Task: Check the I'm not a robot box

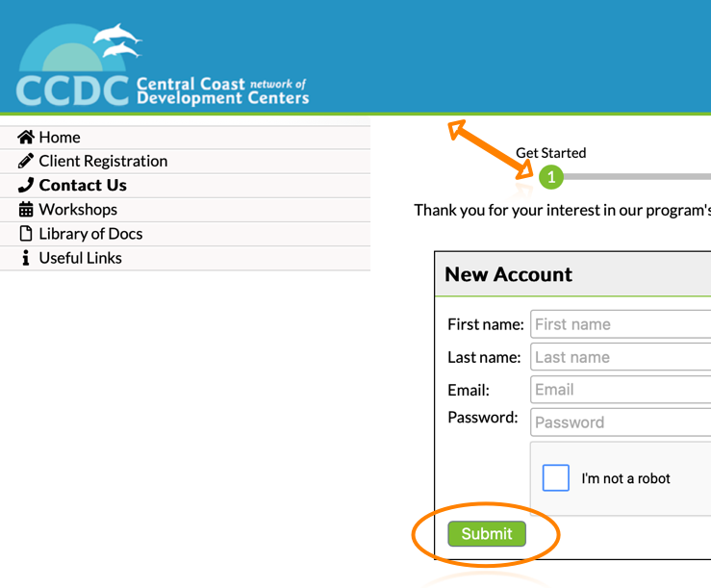Action: (556, 478)
